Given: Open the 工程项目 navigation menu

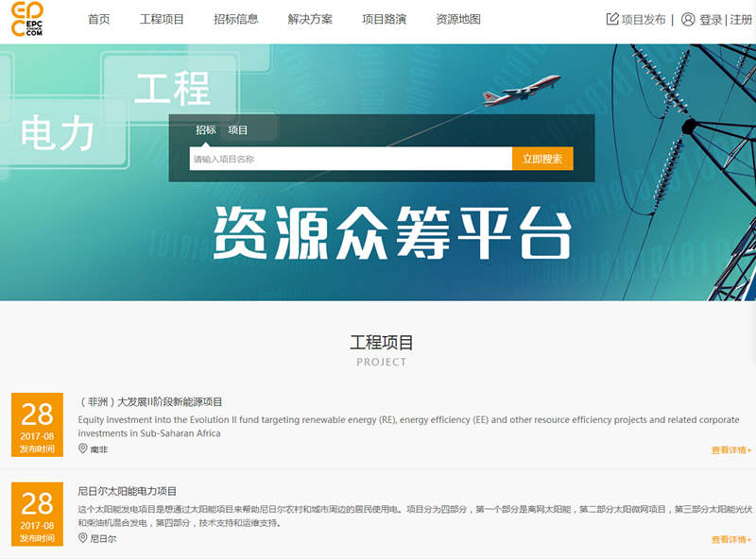Looking at the screenshot, I should click(162, 19).
